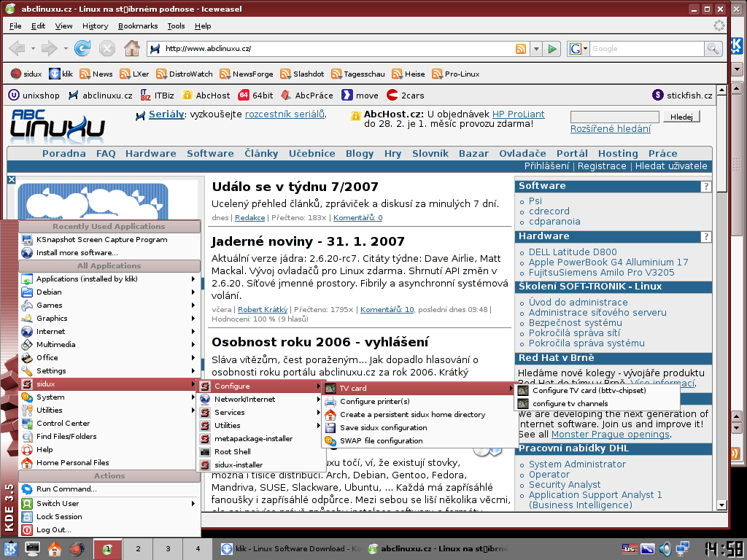Open the DistroWatch feed bookmark

tap(185, 74)
